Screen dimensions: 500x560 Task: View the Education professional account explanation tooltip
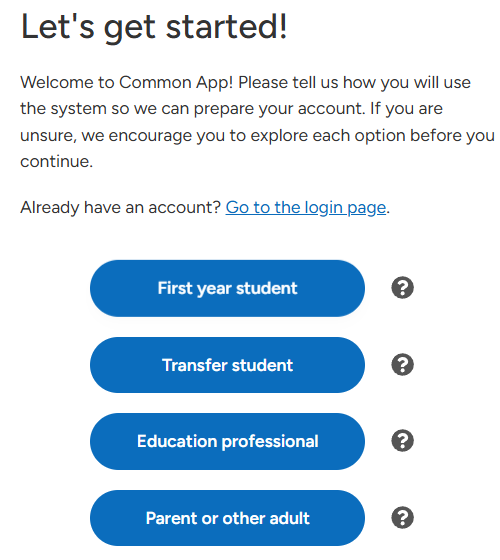pos(402,440)
